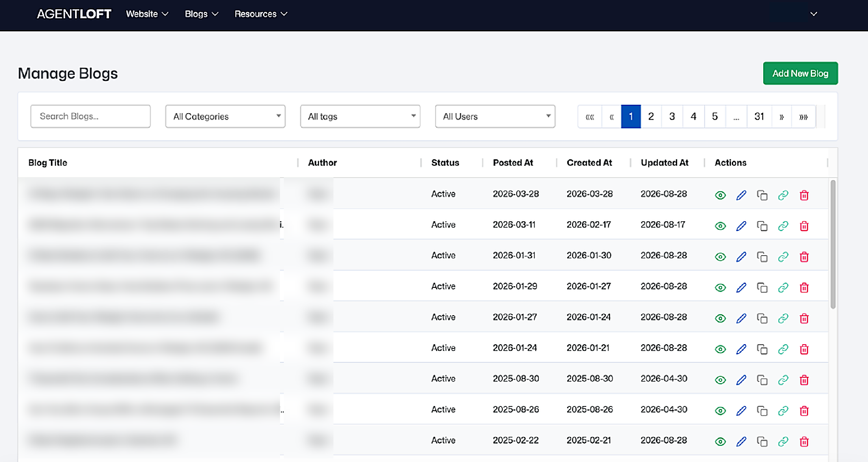Image resolution: width=868 pixels, height=462 pixels.
Task: Delete the blog posted 2026-01-29
Action: coord(804,288)
